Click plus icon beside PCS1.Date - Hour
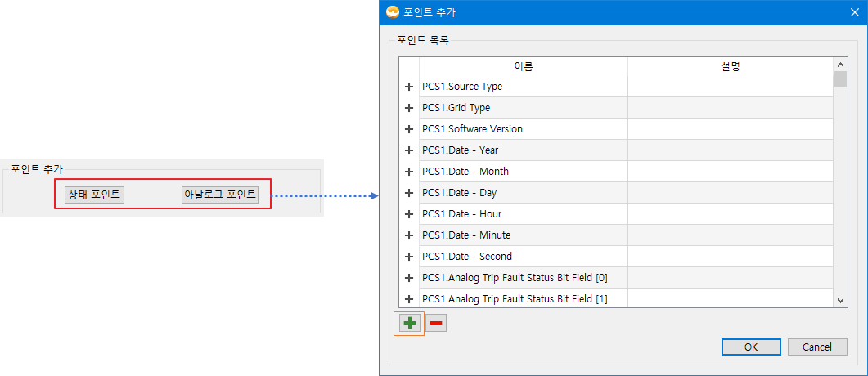Screen dimensions: 868x376 point(409,214)
